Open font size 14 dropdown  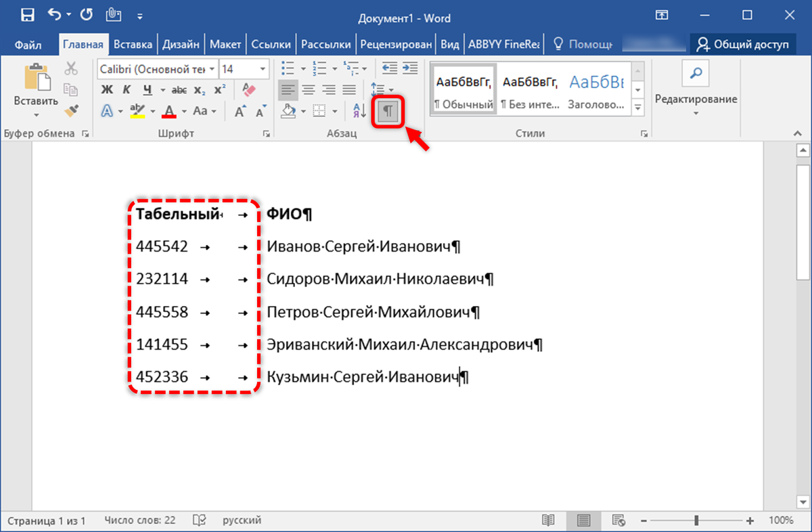click(x=263, y=69)
